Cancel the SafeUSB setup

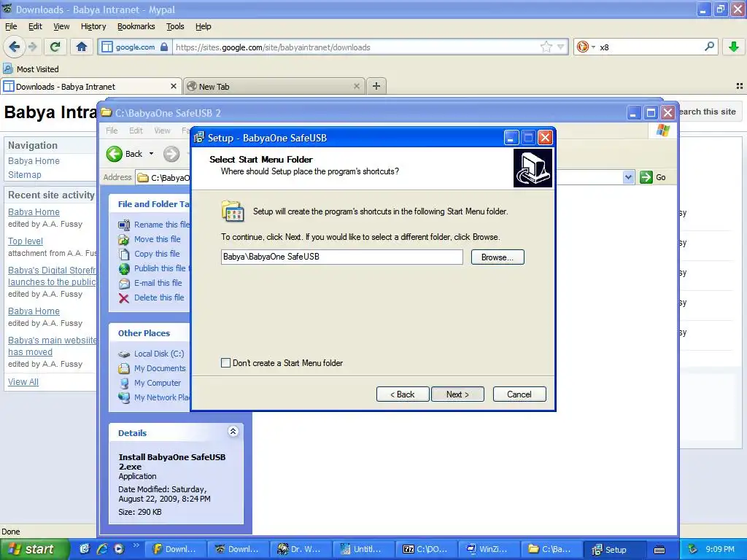point(519,394)
